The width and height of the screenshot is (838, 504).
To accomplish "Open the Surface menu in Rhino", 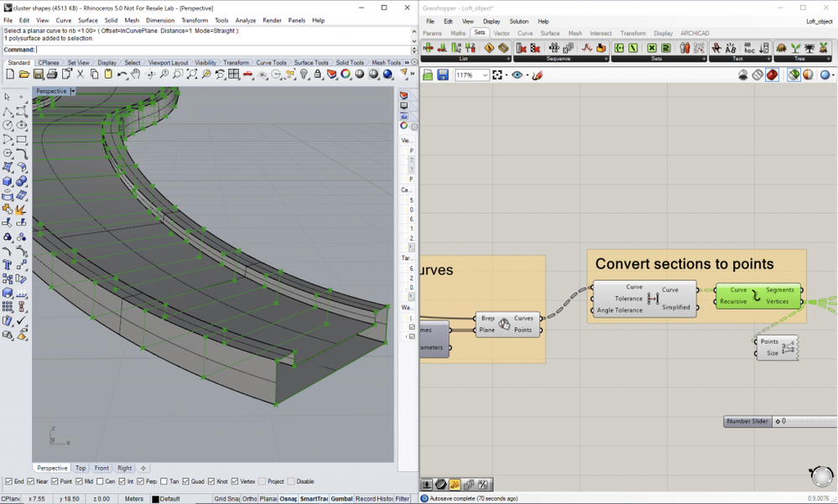I will (x=87, y=20).
